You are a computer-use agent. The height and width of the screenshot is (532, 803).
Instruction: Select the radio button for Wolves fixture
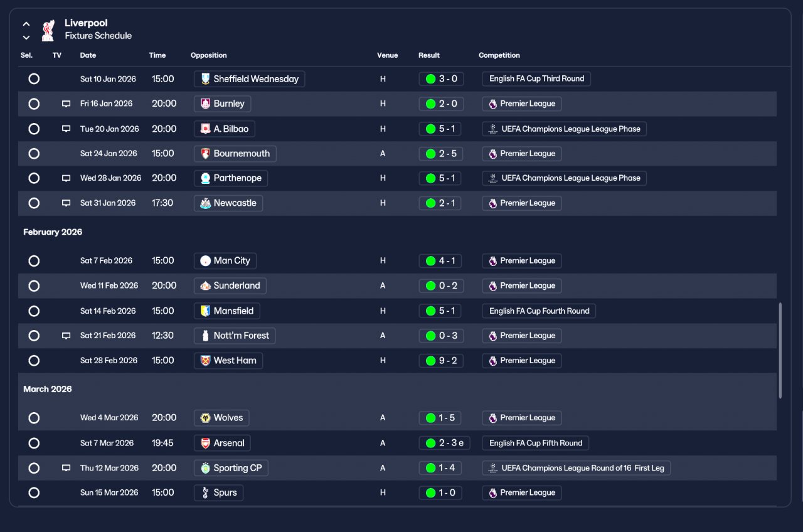click(x=34, y=418)
